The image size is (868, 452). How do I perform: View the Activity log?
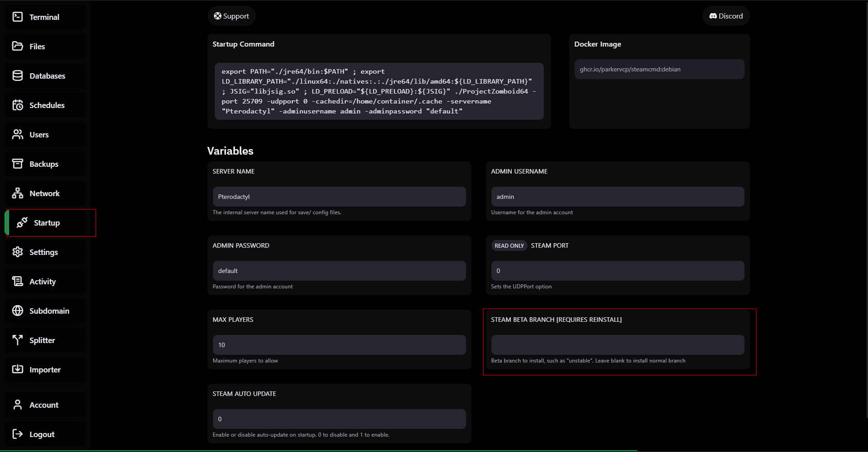(x=44, y=281)
